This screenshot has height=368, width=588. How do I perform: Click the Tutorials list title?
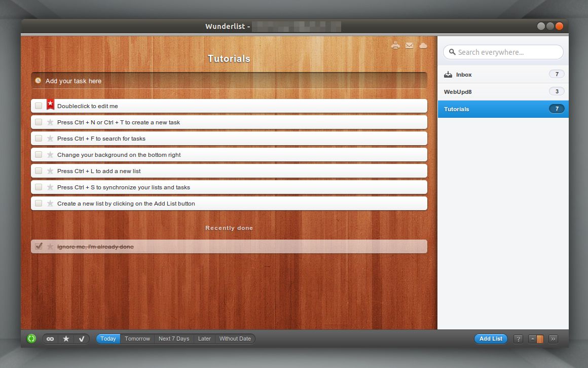229,58
